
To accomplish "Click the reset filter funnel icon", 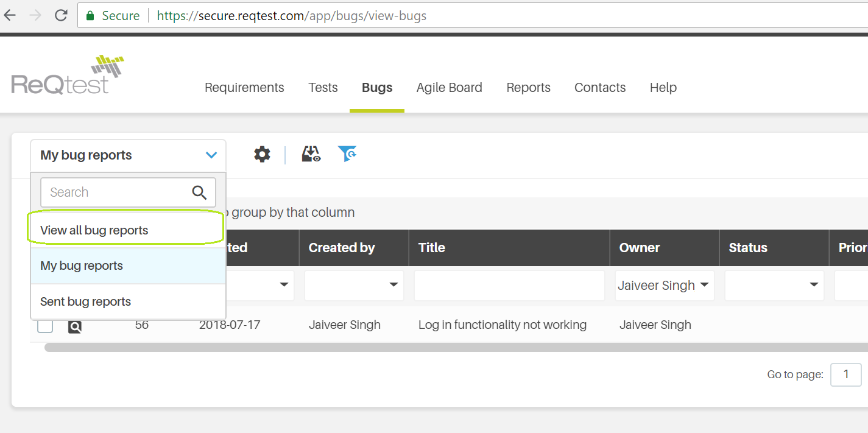I will click(x=347, y=155).
